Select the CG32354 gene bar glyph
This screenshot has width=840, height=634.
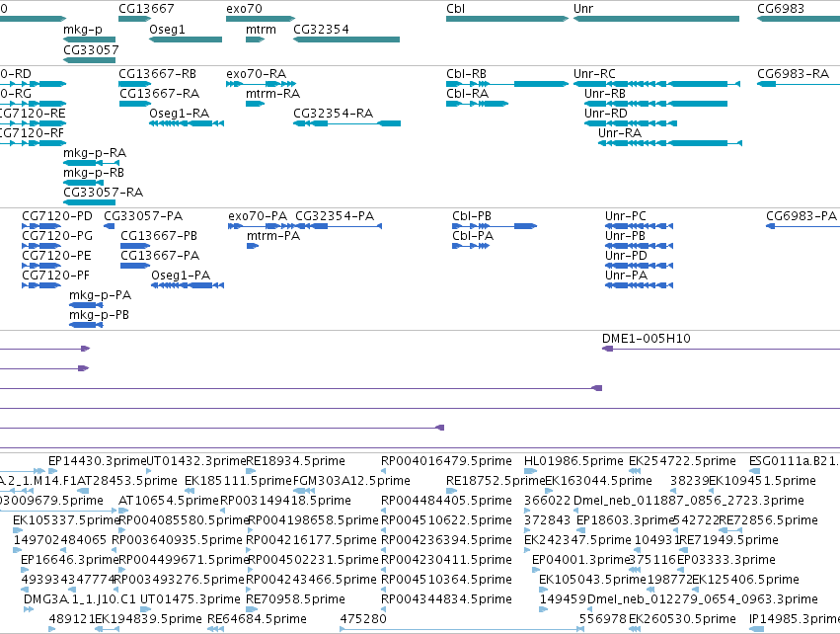346,40
